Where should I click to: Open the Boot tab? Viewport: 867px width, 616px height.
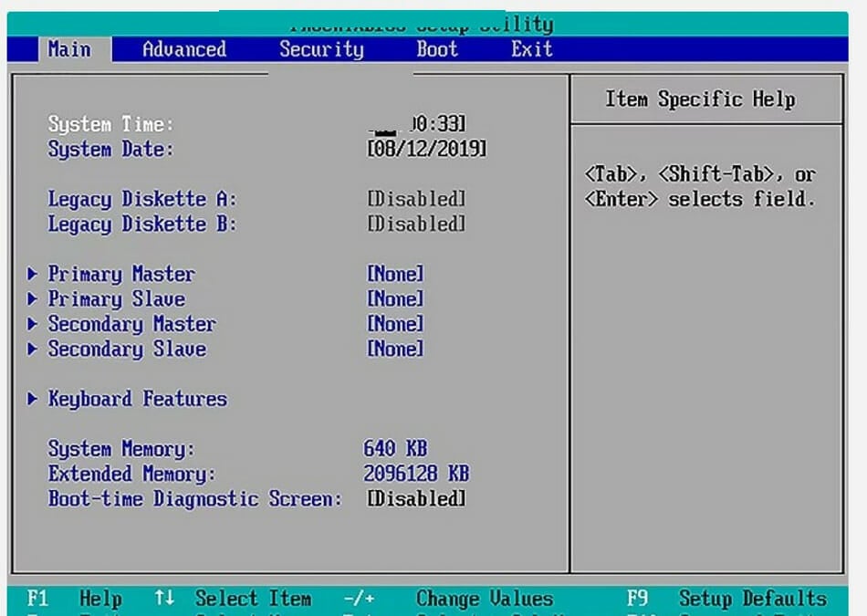[x=436, y=50]
